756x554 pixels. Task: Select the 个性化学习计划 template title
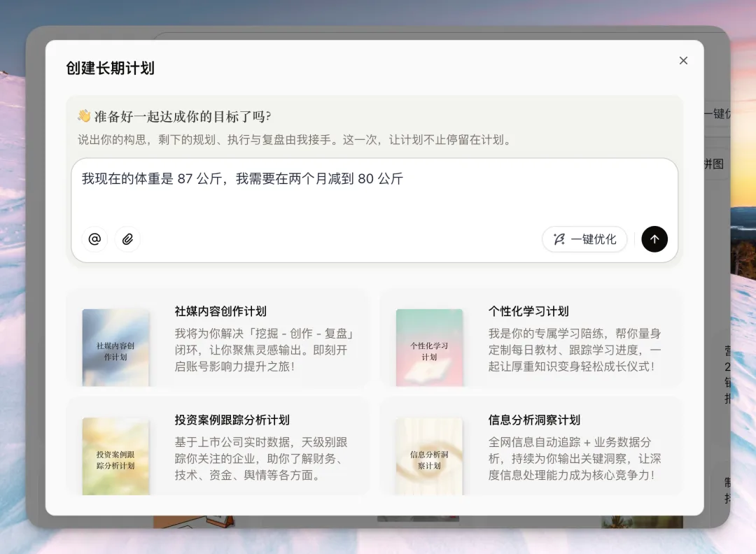pyautogui.click(x=528, y=311)
